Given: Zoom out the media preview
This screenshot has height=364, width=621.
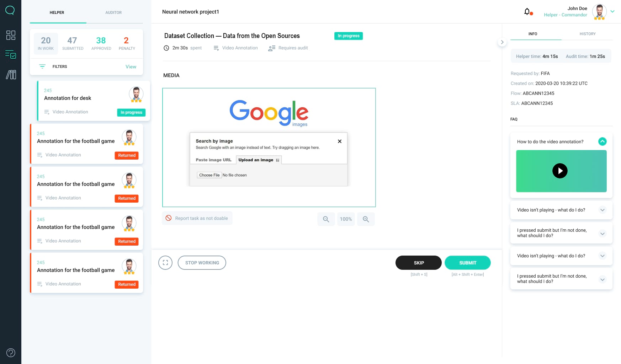Looking at the screenshot, I should 326,219.
